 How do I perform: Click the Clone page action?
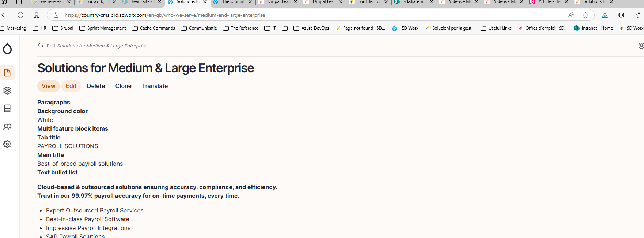click(124, 86)
